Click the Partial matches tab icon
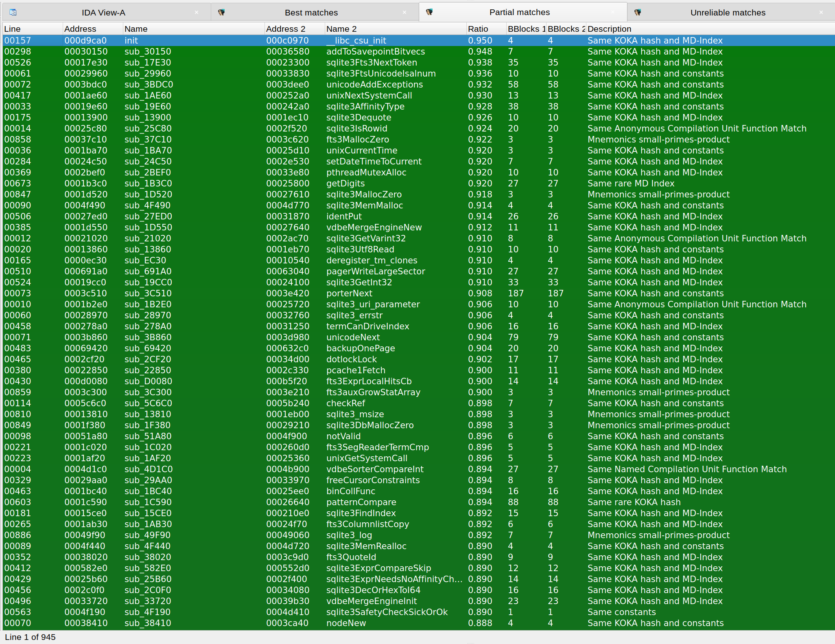835x644 pixels. pyautogui.click(x=429, y=12)
